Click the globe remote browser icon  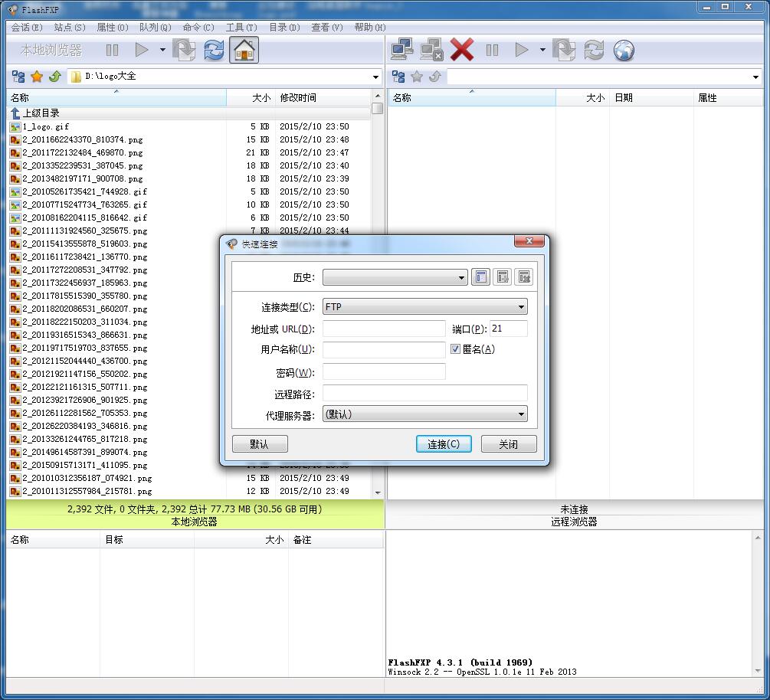[624, 50]
